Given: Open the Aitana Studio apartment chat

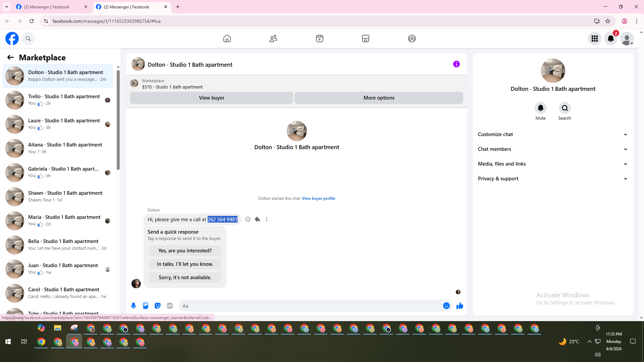Looking at the screenshot, I should pyautogui.click(x=58, y=148).
